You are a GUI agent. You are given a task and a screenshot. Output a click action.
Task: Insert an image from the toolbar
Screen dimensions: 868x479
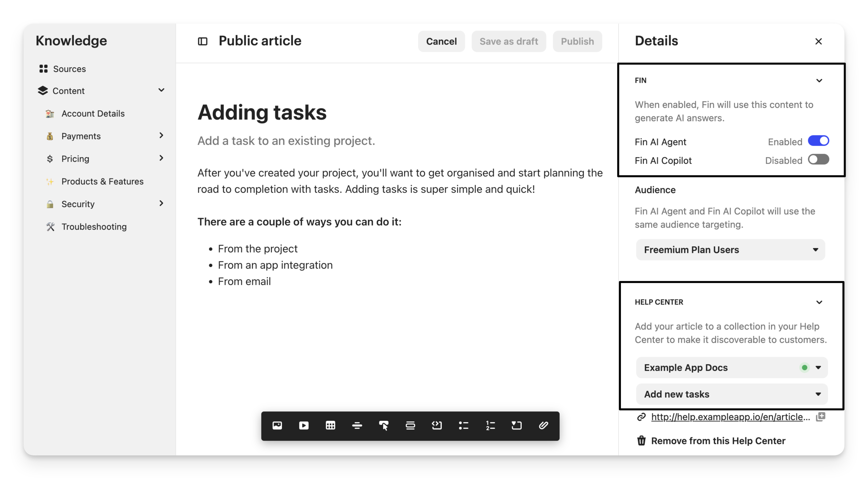277,425
